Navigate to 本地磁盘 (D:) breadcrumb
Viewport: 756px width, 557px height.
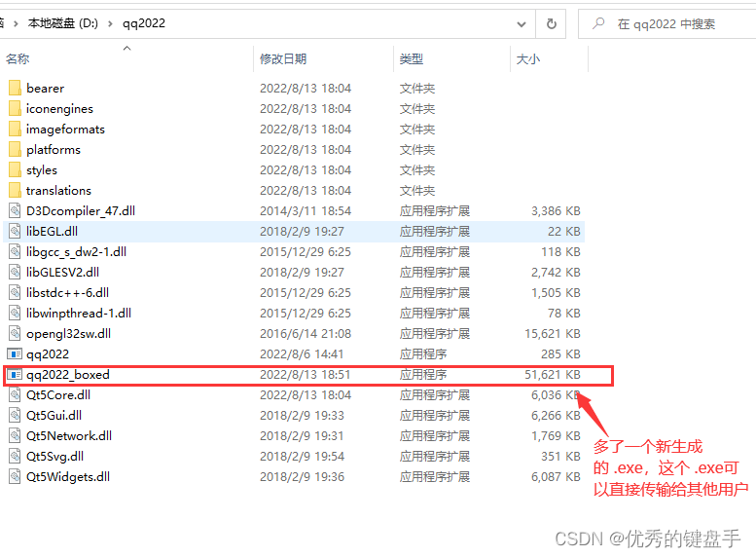pos(62,23)
